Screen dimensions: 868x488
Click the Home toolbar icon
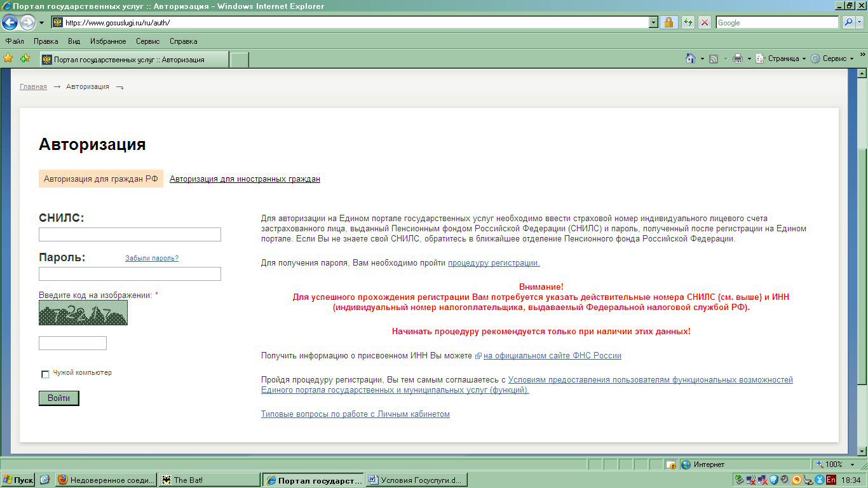pos(691,58)
